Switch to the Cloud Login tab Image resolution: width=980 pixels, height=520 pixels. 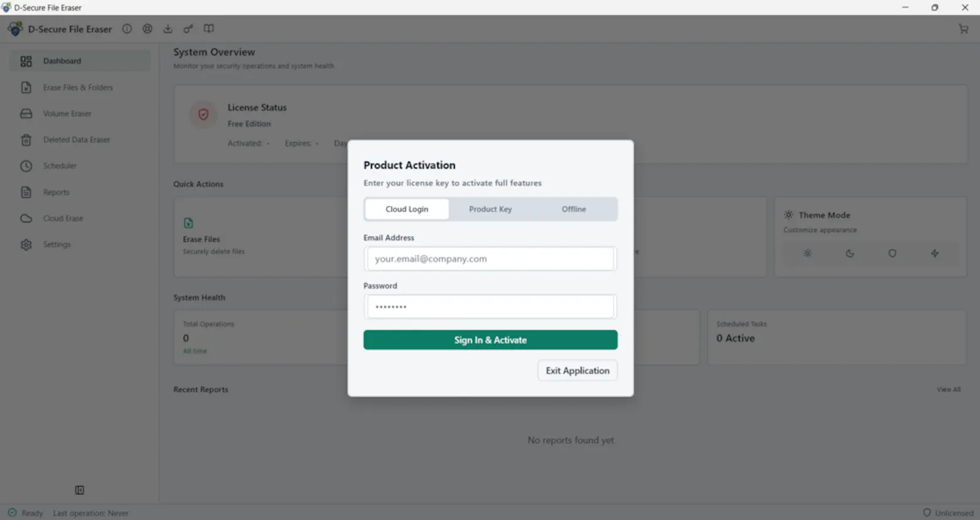[x=407, y=209]
